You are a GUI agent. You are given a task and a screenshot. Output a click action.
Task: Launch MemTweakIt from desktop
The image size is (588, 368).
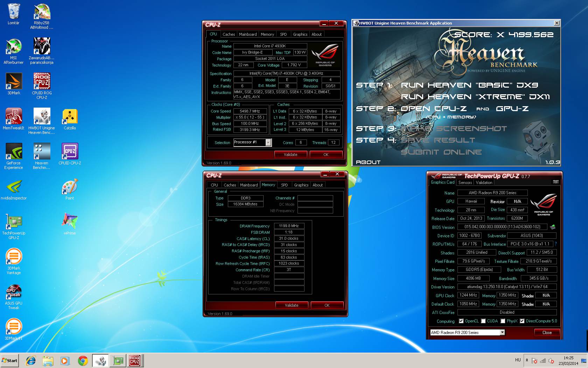(14, 119)
